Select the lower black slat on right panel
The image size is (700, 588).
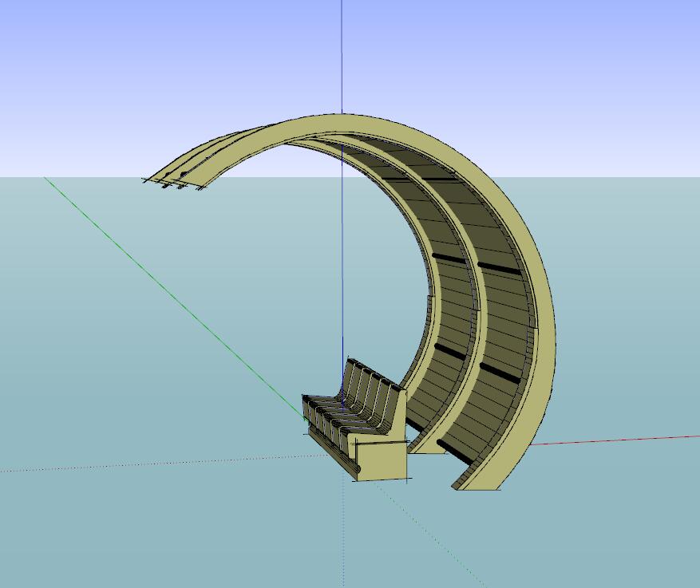498,372
